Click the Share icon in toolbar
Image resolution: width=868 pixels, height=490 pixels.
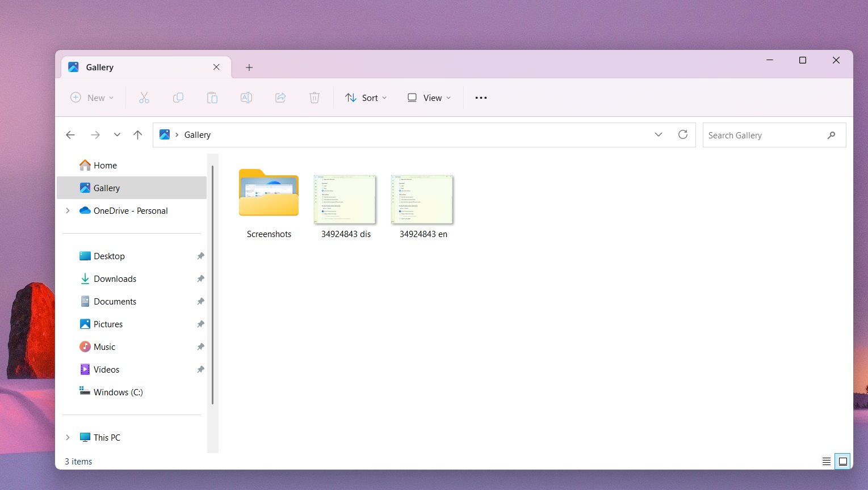(x=280, y=98)
